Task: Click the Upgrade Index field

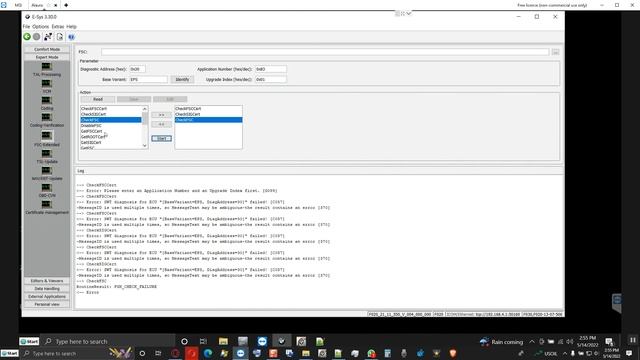Action: (x=271, y=79)
